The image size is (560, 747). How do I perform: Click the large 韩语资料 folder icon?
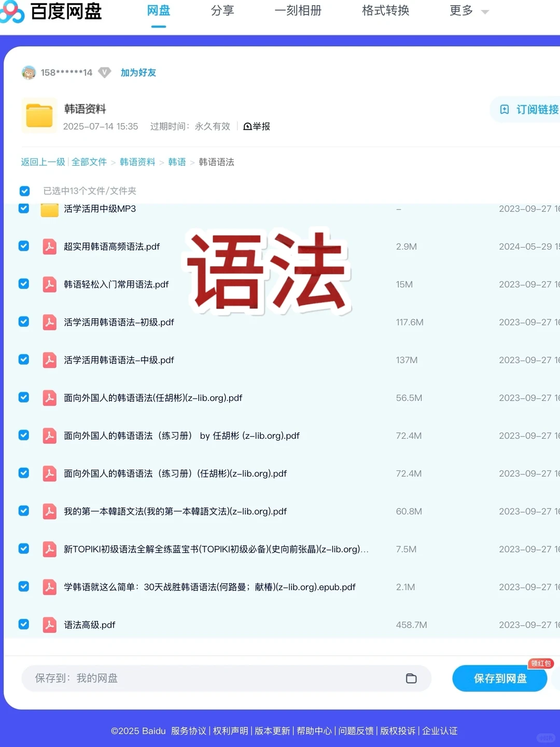point(39,115)
